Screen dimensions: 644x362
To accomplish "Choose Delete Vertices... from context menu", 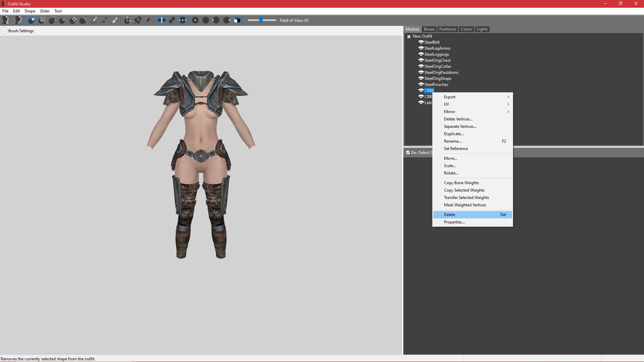I will [473, 119].
